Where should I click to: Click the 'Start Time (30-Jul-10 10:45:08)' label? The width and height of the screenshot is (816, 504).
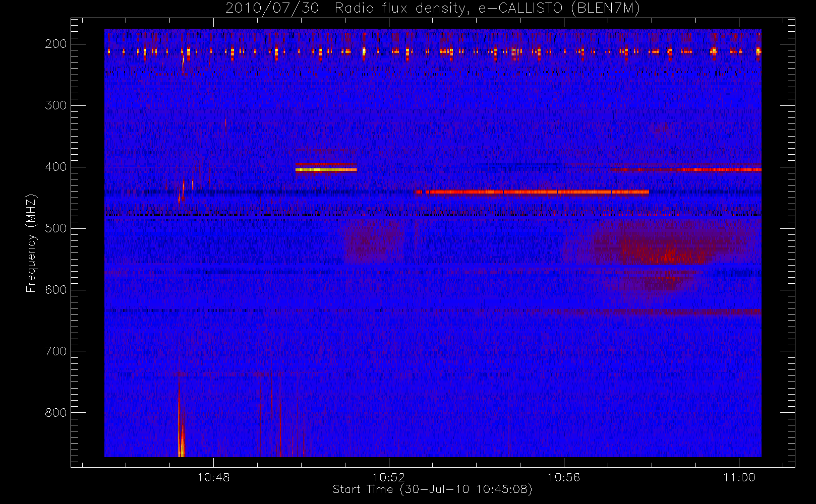coord(433,489)
